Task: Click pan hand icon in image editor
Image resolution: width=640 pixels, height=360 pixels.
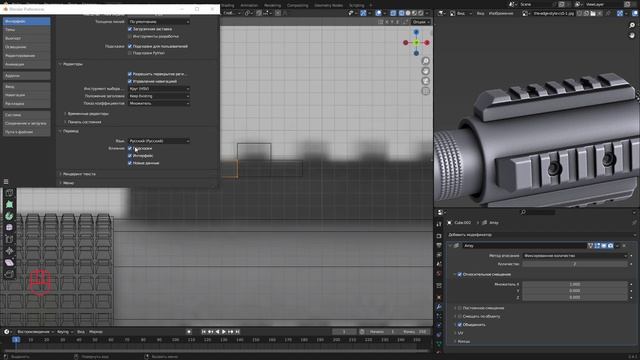Action: click(x=632, y=36)
